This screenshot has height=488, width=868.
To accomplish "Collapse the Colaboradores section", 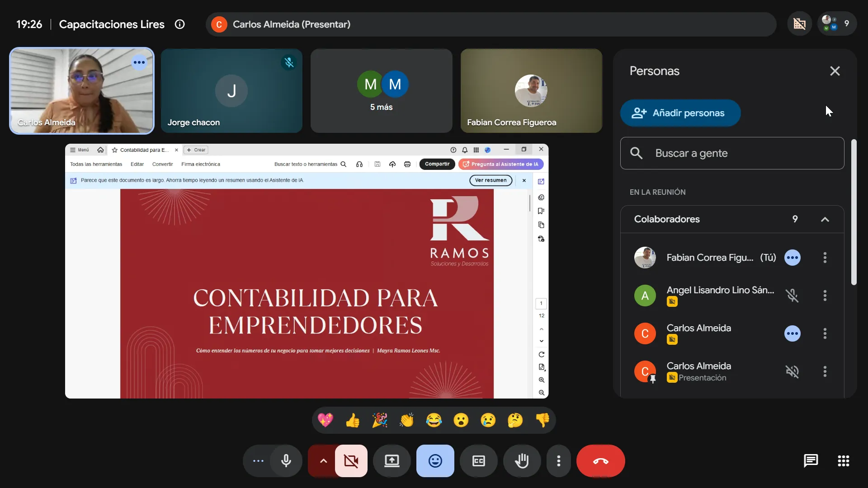I will 825,219.
